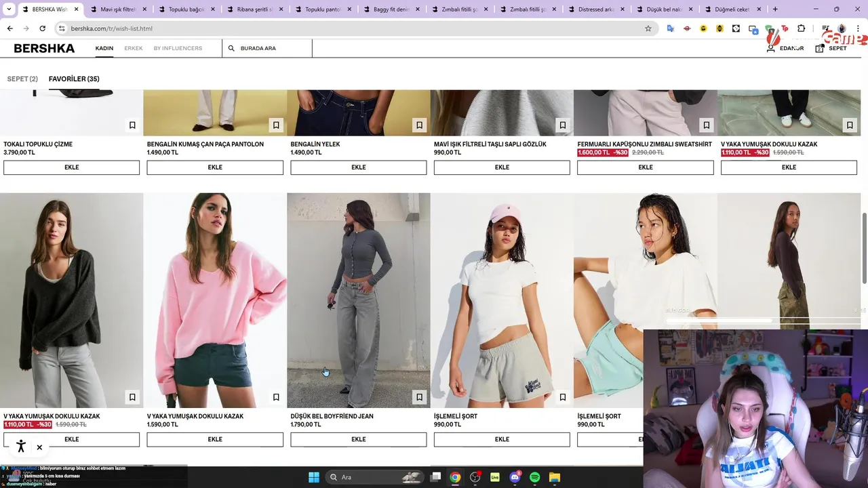Viewport: 868px width, 488px height.
Task: Open Google Chrome from taskbar
Action: [455, 477]
